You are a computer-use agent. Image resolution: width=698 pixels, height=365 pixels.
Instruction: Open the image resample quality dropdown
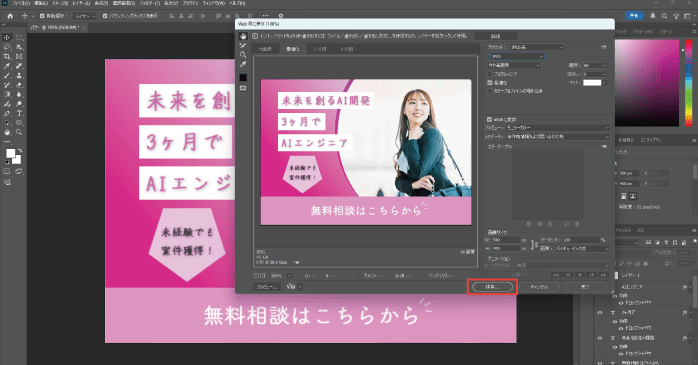tap(582, 249)
